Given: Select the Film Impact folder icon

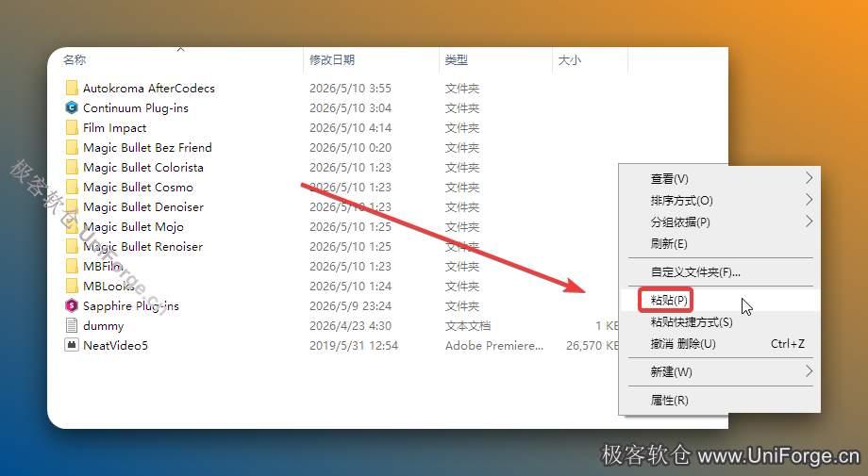Looking at the screenshot, I should point(72,127).
